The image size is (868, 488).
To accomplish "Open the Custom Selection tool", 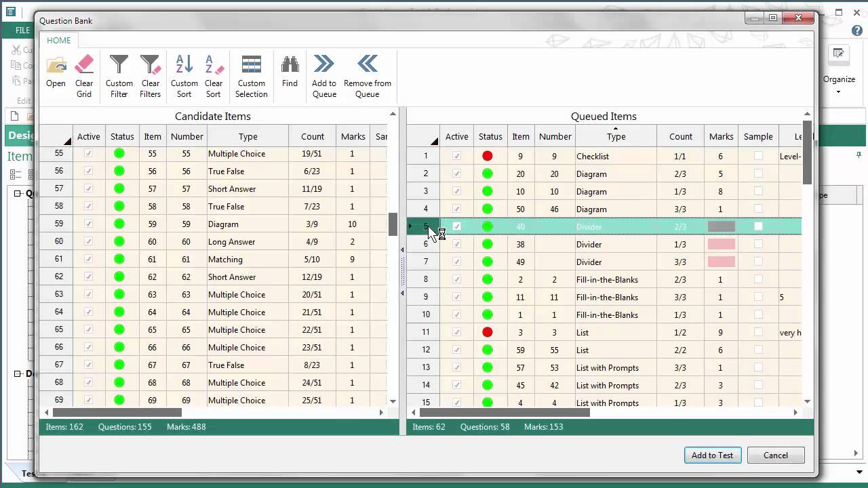I will (252, 65).
